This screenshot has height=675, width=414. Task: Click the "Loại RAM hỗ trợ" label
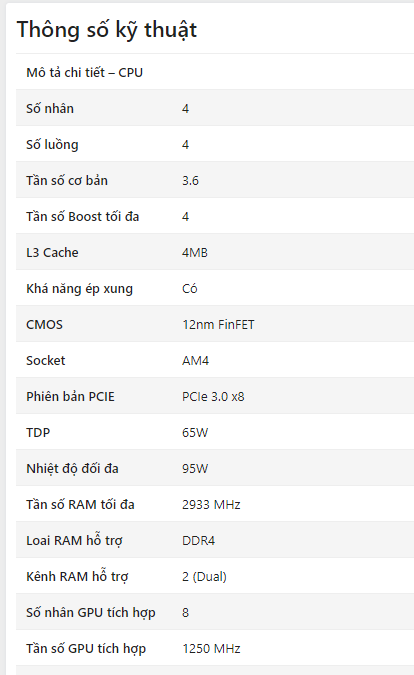(x=74, y=541)
